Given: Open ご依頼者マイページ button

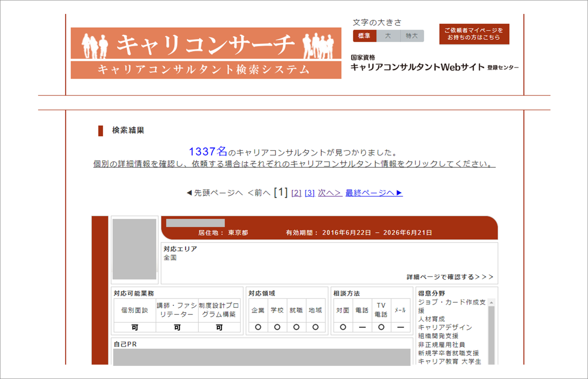Looking at the screenshot, I should pos(474,34).
